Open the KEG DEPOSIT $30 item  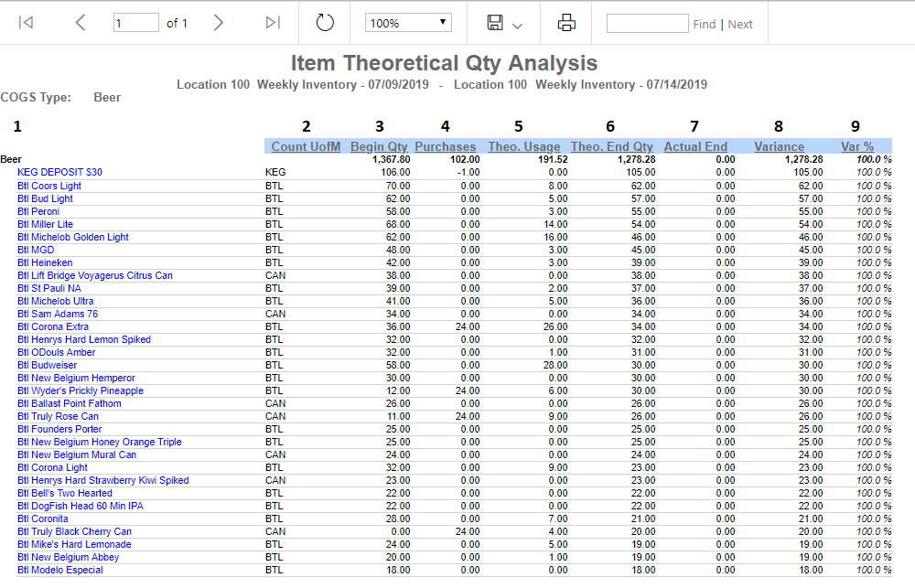59,172
